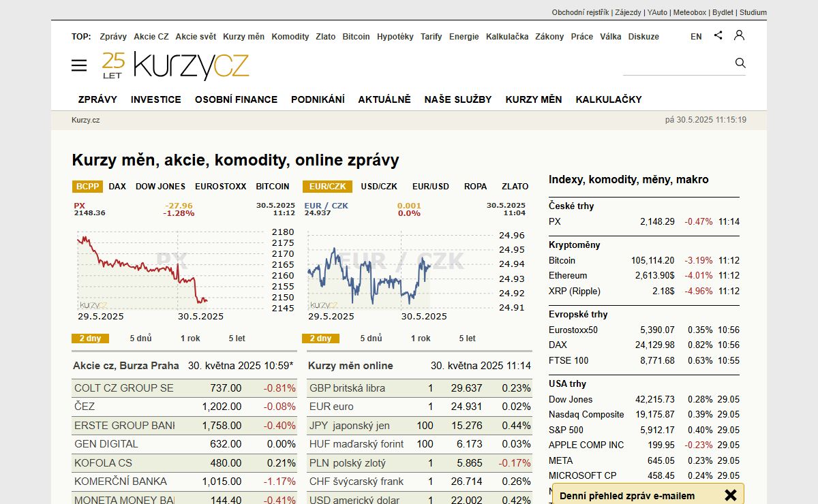Screen dimensions: 818x504
Task: Close the Denní přehled zpráv e-mailem popup
Action: tap(730, 495)
